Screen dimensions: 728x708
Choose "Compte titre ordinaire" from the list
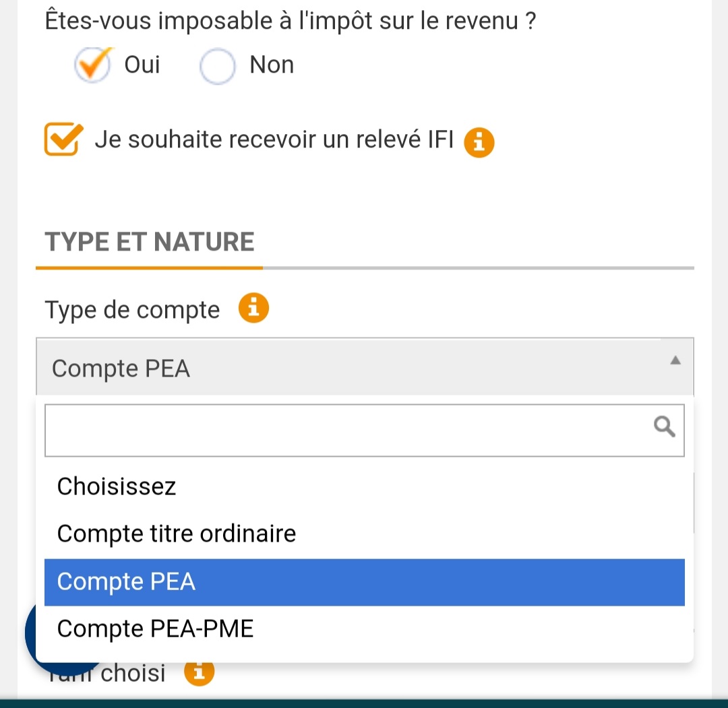pos(177,534)
